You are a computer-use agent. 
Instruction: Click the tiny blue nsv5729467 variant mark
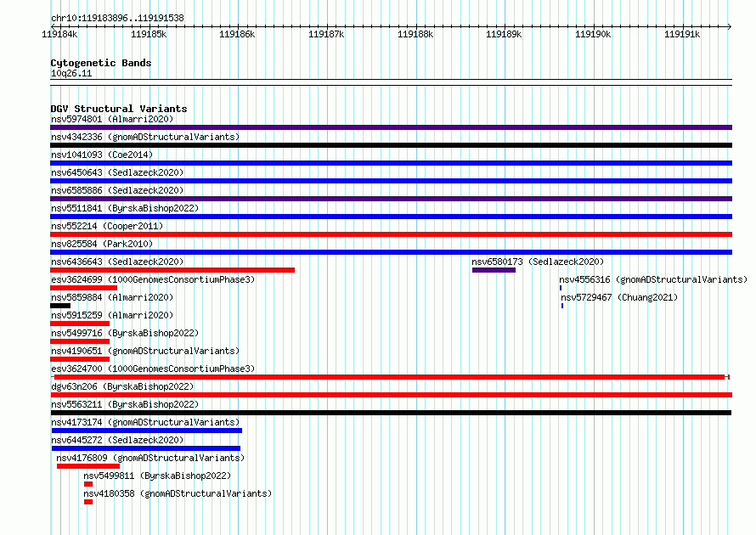562,306
